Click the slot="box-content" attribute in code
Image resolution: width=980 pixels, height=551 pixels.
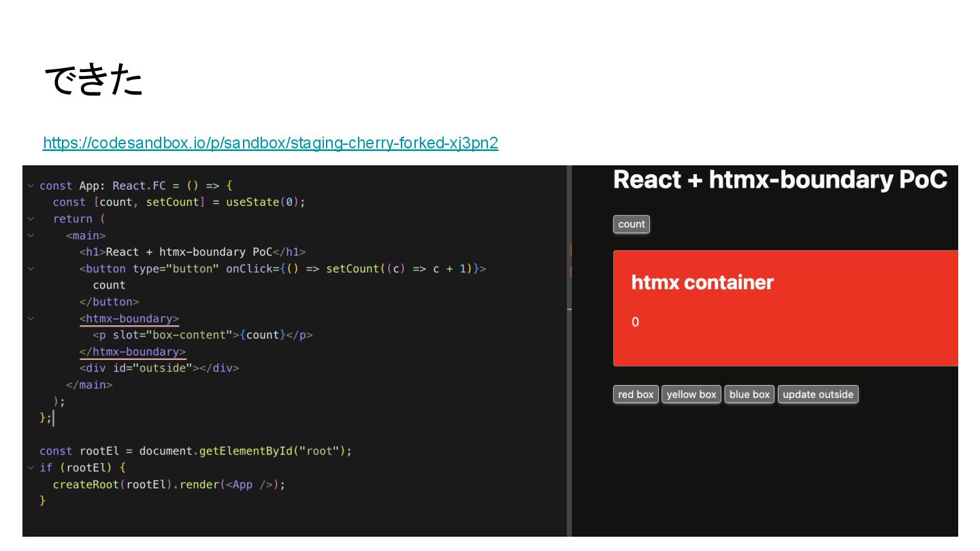[173, 335]
